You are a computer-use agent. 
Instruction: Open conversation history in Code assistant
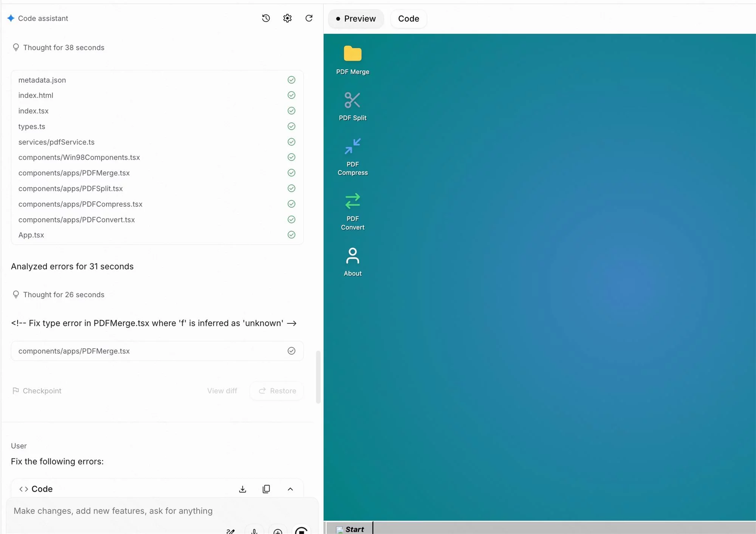pyautogui.click(x=266, y=18)
